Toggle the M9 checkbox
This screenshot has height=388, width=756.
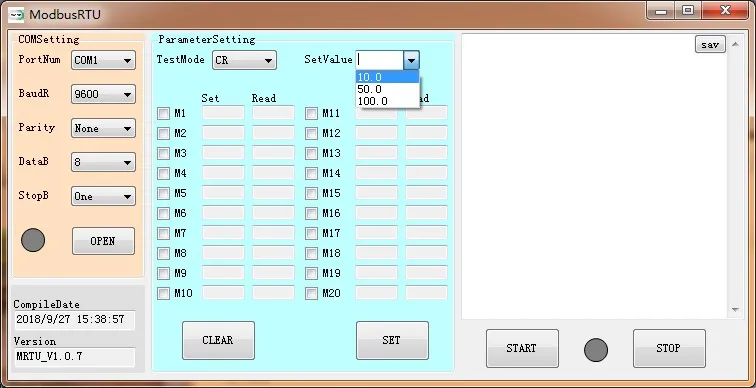pyautogui.click(x=163, y=274)
